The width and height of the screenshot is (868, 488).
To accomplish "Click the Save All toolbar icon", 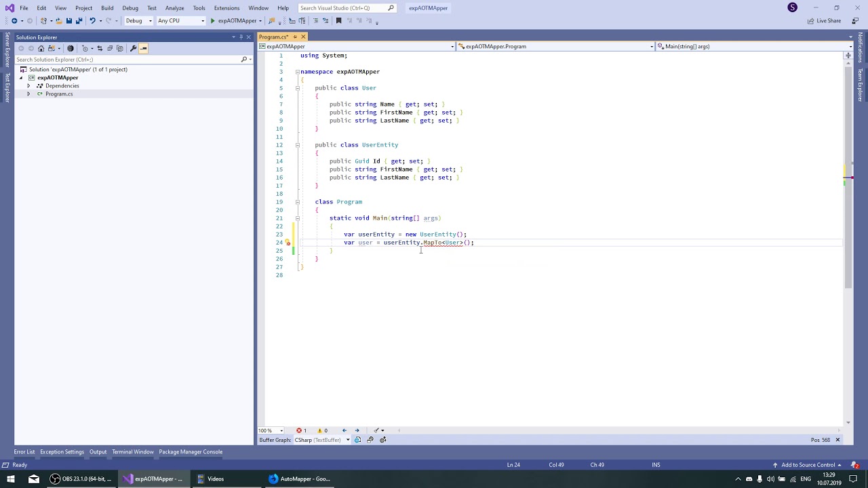I will click(78, 21).
